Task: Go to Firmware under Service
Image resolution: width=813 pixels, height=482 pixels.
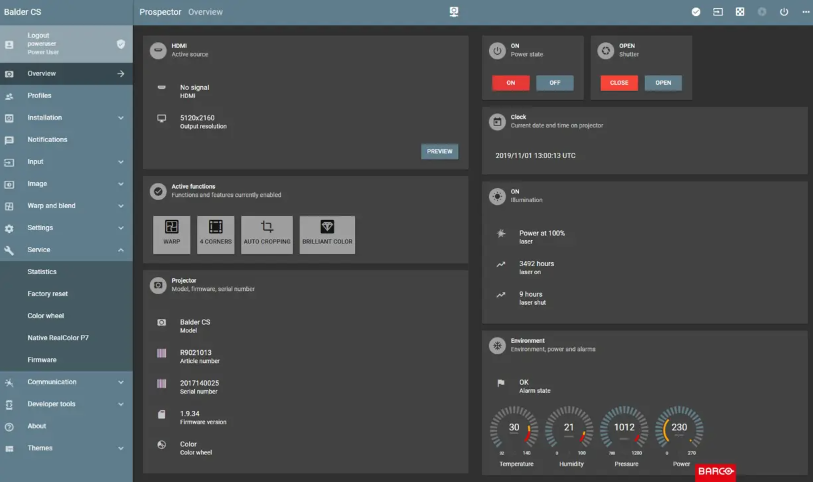Action: (x=42, y=360)
